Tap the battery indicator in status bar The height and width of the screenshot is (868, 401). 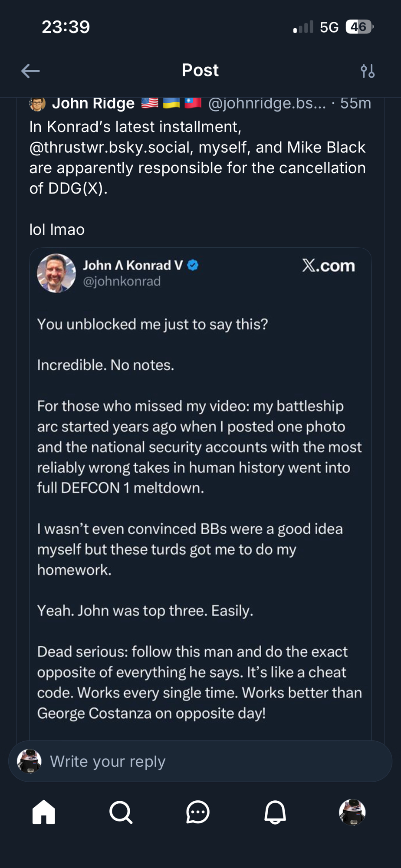359,27
